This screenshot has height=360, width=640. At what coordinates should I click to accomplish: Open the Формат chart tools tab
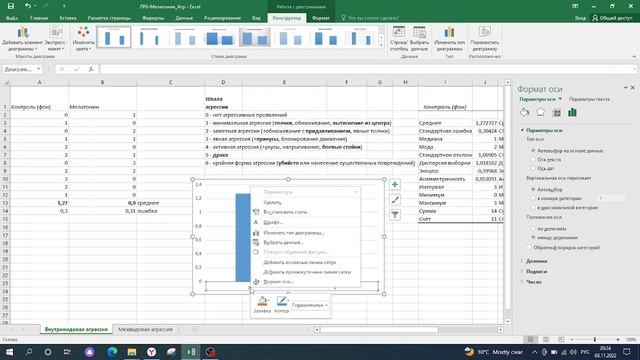(x=320, y=18)
